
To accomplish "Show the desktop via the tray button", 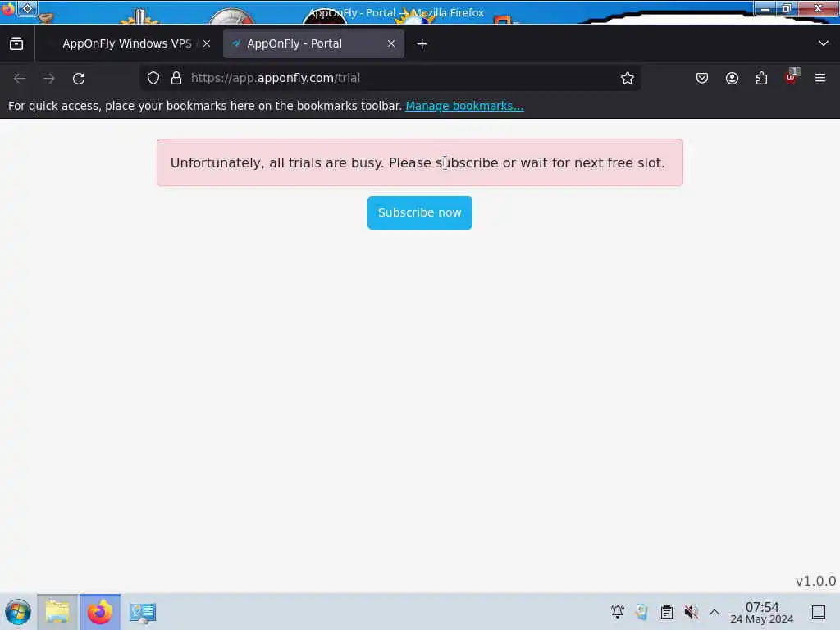I will click(819, 612).
